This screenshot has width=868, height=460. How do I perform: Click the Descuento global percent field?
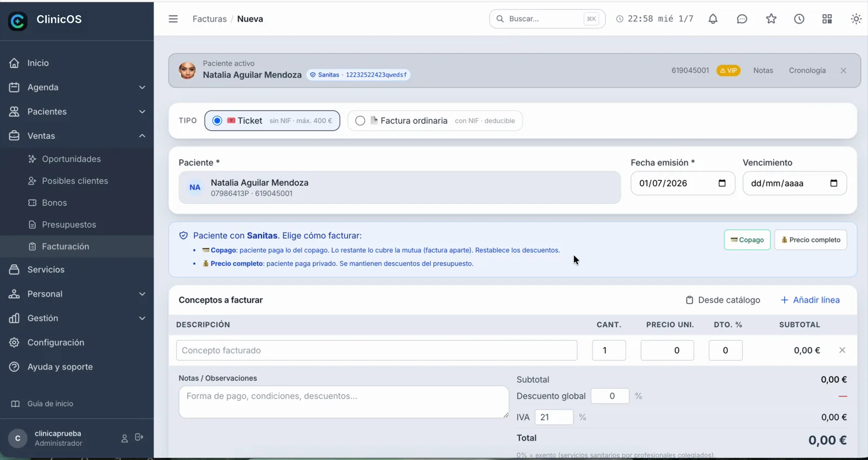click(610, 396)
